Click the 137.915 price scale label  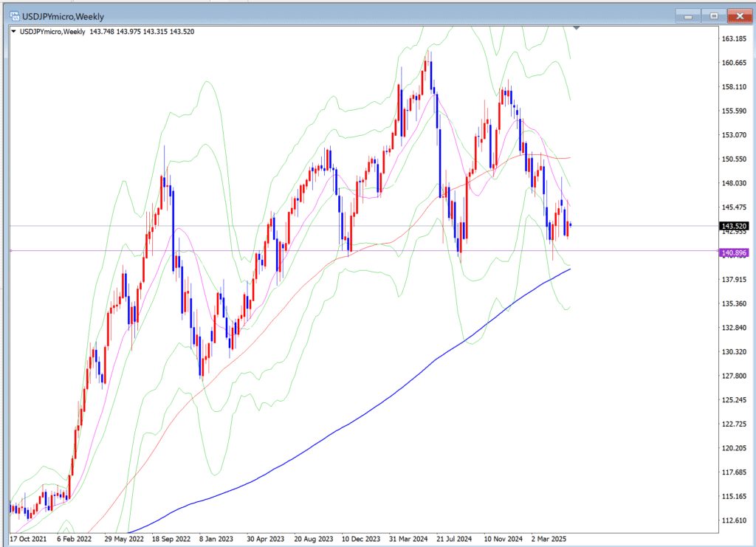[x=734, y=280]
